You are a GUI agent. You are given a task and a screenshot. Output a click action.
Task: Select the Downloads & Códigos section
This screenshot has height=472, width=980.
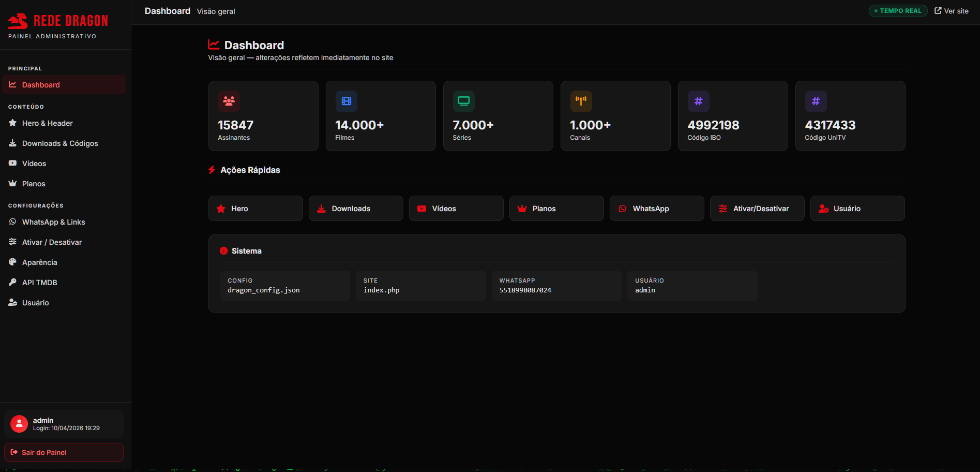(60, 143)
